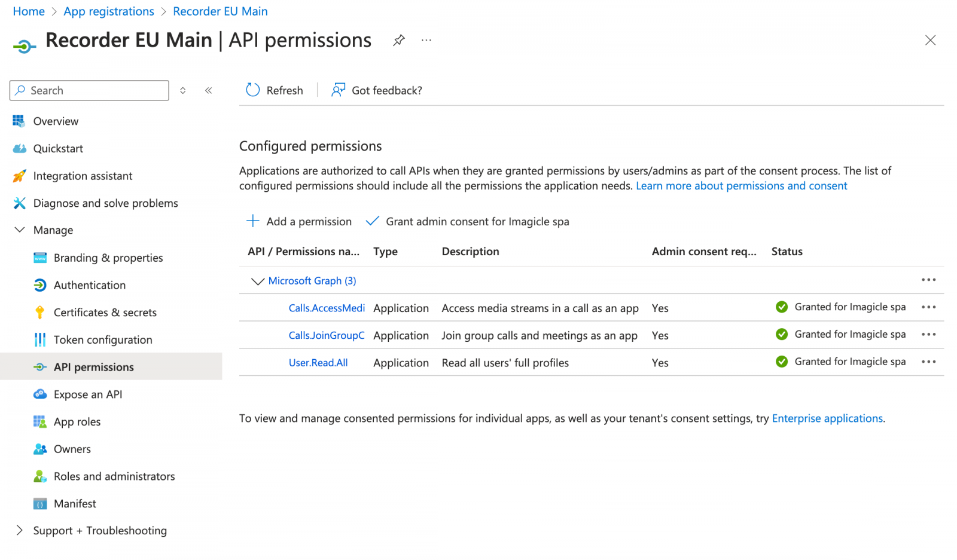Open the ellipsis menu next to title

(426, 40)
